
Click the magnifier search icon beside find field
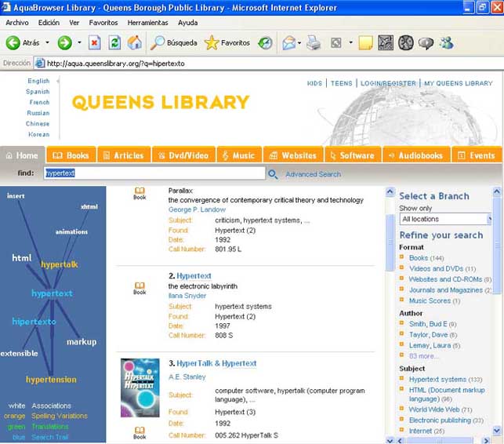point(273,174)
